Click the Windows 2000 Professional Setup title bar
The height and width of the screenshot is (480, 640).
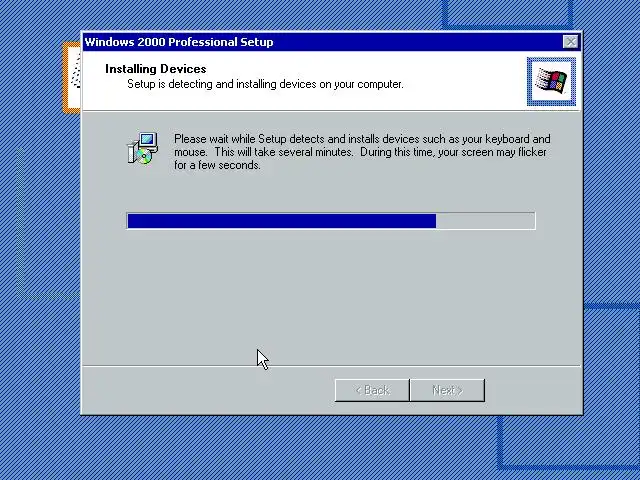pyautogui.click(x=332, y=42)
